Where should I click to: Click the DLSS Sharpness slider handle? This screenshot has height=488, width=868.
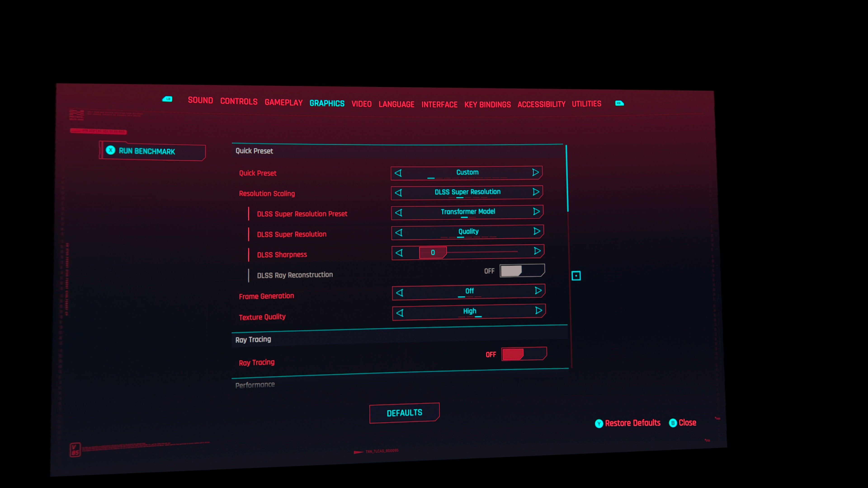pos(433,252)
